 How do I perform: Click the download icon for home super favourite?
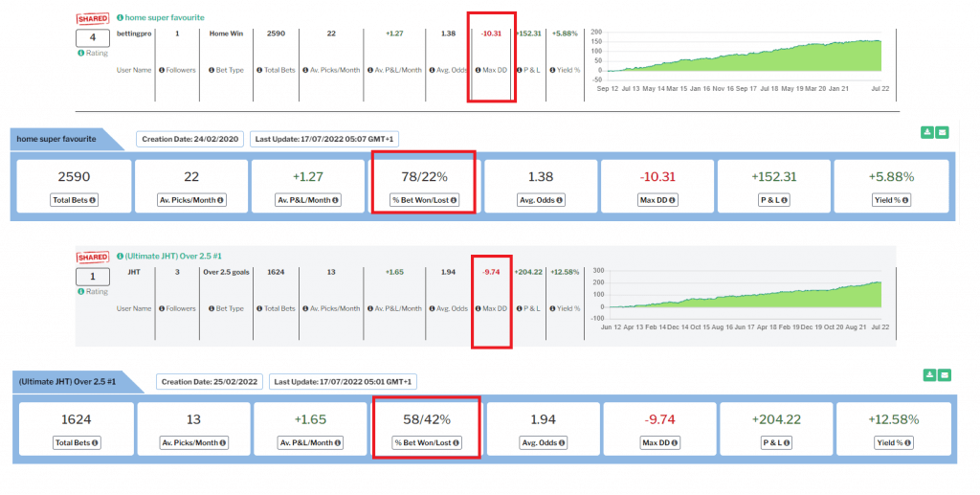pos(927,132)
